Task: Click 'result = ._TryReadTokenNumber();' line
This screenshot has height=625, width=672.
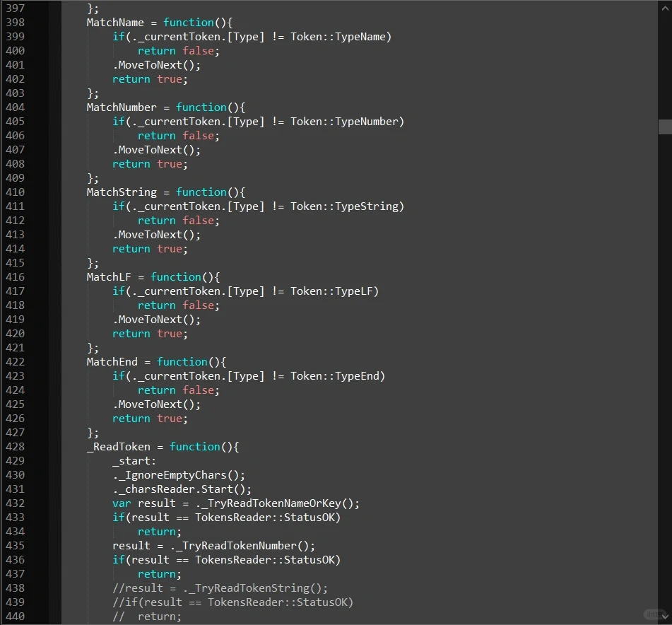Action: point(213,546)
